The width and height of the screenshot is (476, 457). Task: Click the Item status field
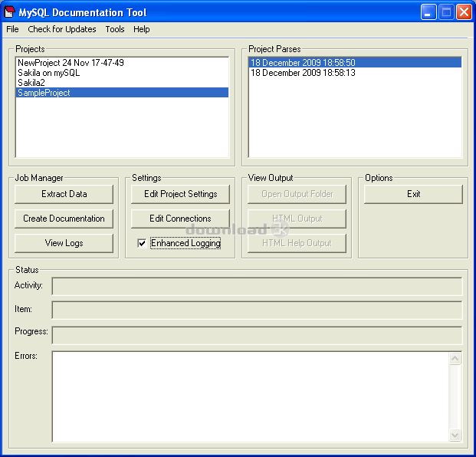(x=257, y=310)
